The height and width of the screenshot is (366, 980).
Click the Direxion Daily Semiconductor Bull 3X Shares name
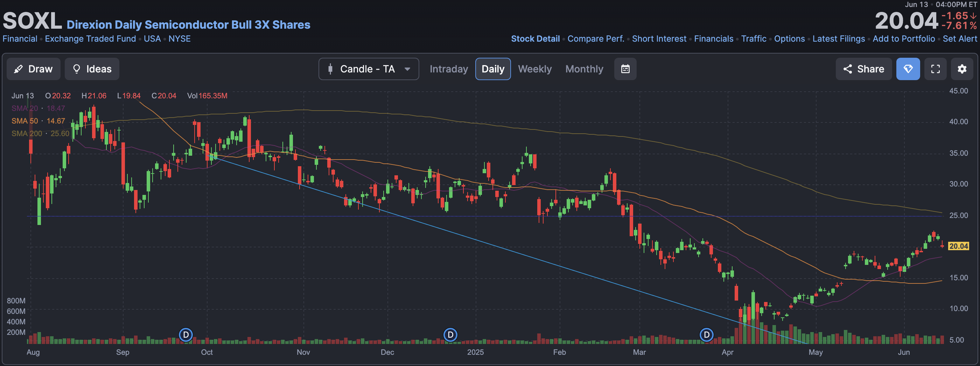point(188,25)
